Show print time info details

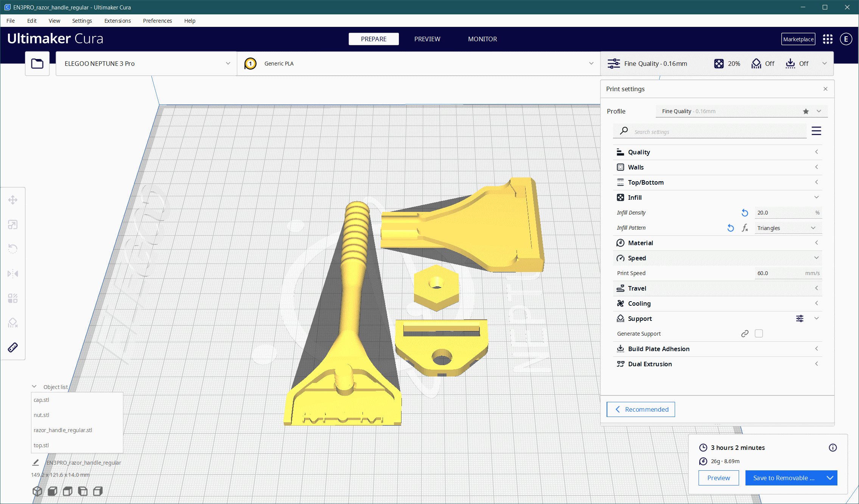pyautogui.click(x=833, y=448)
